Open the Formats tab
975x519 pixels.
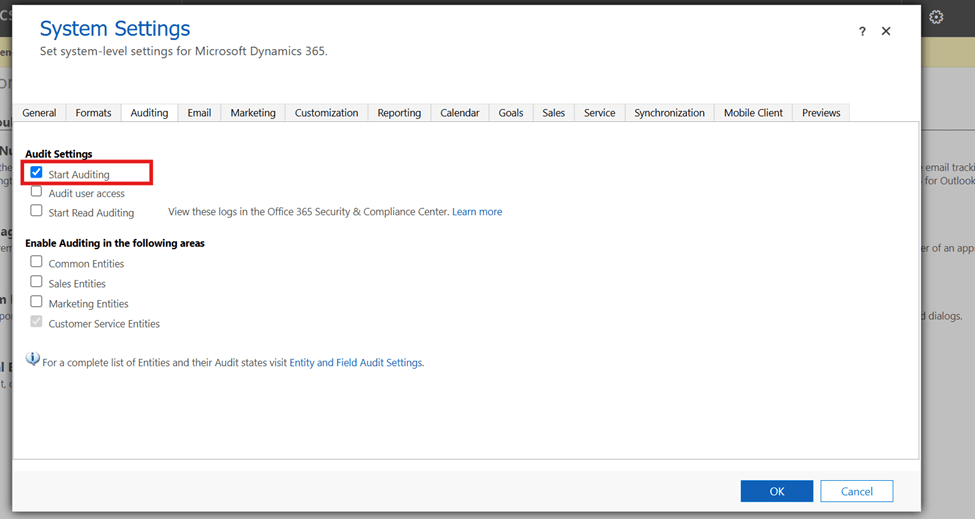(93, 113)
